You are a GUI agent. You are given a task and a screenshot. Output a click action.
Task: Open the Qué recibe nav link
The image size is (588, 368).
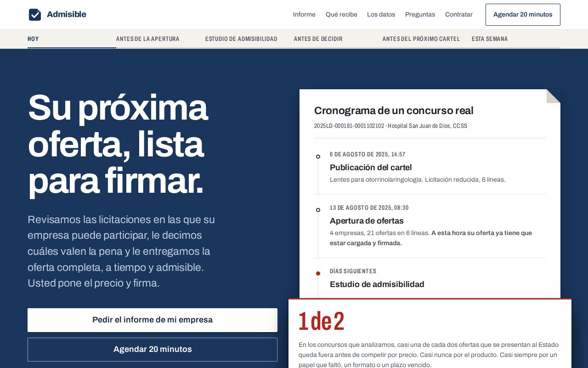[341, 14]
